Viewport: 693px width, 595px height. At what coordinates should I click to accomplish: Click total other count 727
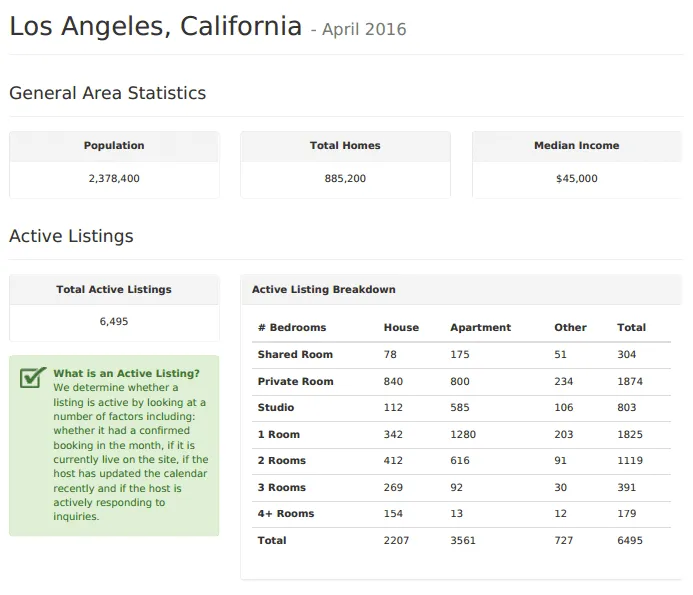click(x=564, y=541)
